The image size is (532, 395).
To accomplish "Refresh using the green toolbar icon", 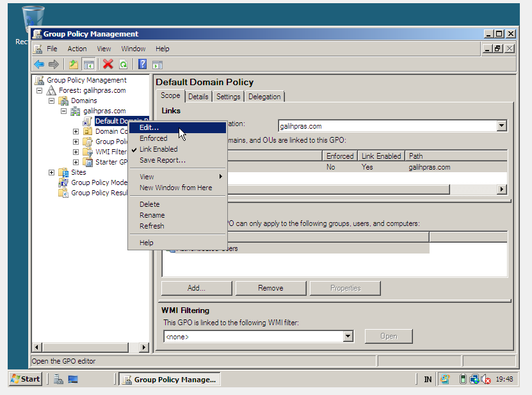I will click(124, 64).
